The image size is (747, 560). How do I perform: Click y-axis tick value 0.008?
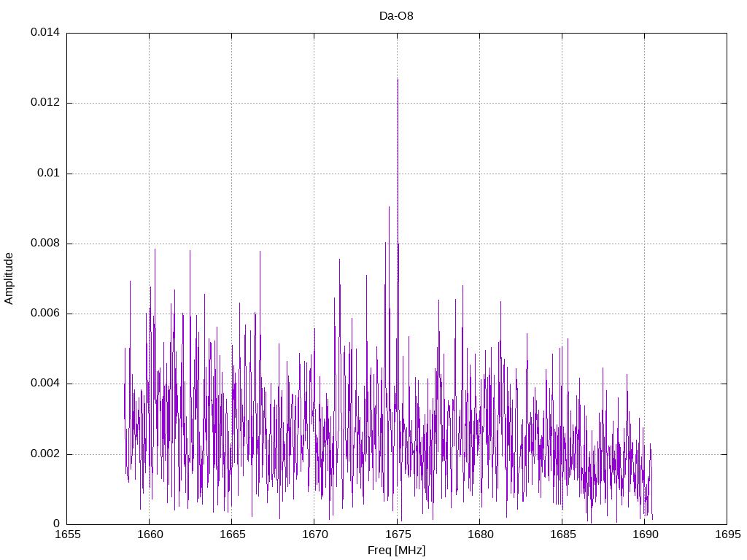(x=45, y=244)
